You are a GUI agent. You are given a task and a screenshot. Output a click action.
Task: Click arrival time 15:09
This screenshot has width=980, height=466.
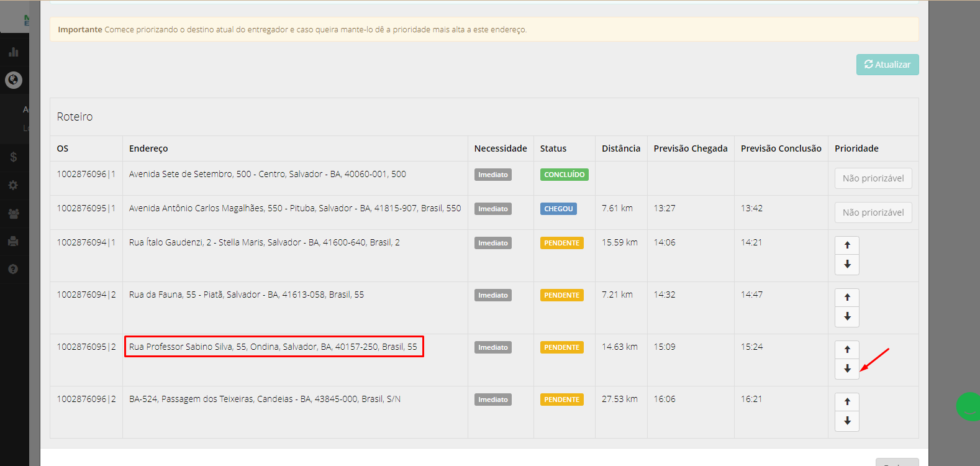pos(665,347)
